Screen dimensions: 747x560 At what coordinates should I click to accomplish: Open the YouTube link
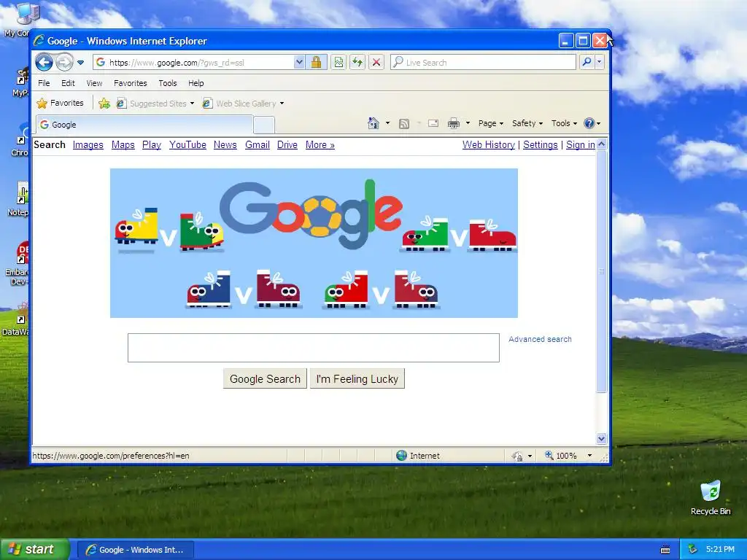tap(187, 145)
